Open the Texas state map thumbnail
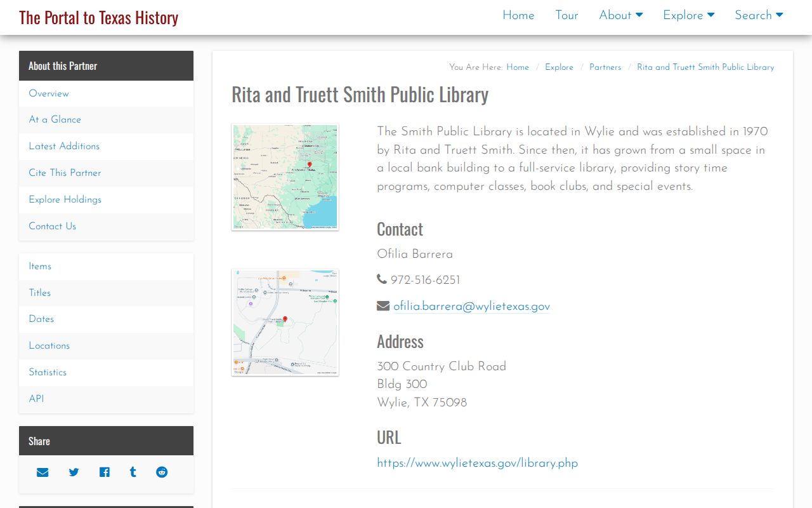 (x=285, y=177)
